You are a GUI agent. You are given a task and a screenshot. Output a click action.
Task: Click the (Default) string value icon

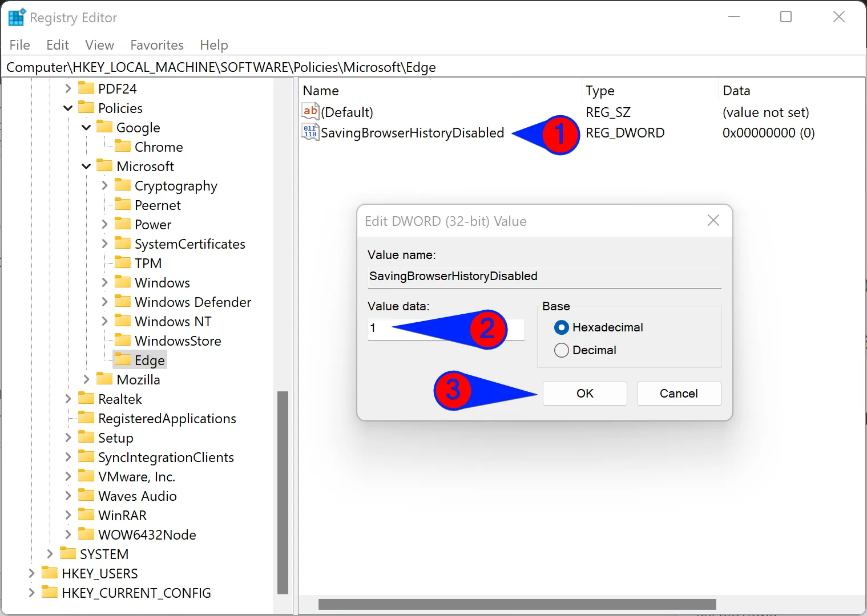tap(310, 111)
